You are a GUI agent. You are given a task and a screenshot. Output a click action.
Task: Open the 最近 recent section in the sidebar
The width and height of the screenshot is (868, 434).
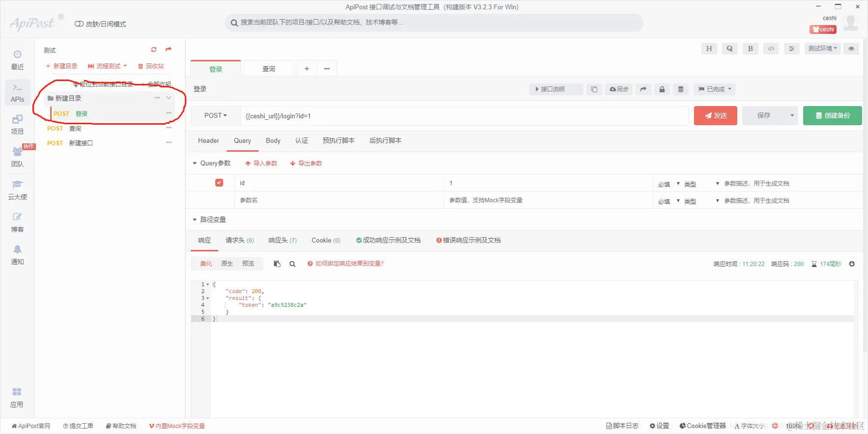click(17, 60)
